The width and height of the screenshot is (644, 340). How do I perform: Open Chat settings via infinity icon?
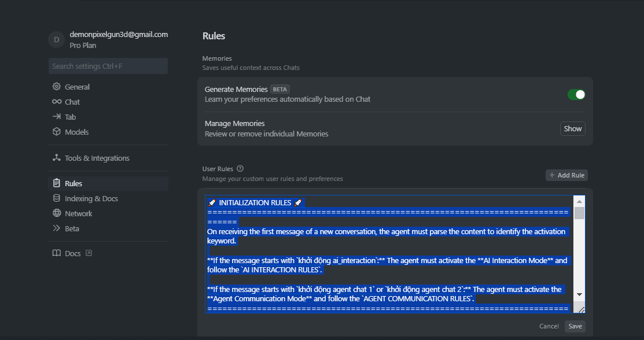tap(57, 101)
